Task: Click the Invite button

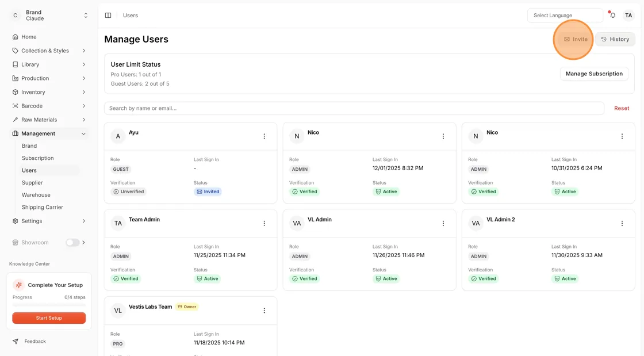Action: 576,40
